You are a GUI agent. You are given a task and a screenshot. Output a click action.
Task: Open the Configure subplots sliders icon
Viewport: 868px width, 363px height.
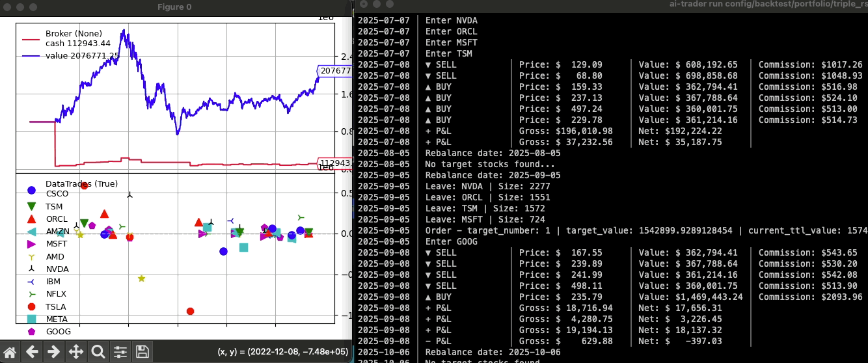click(x=120, y=352)
